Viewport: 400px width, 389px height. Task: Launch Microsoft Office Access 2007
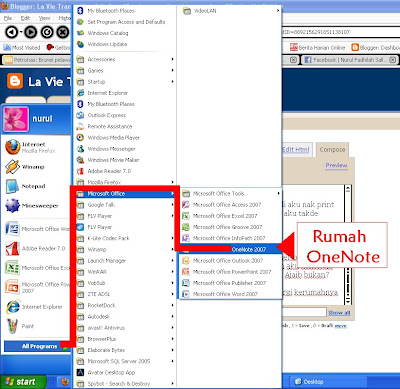pos(231,205)
